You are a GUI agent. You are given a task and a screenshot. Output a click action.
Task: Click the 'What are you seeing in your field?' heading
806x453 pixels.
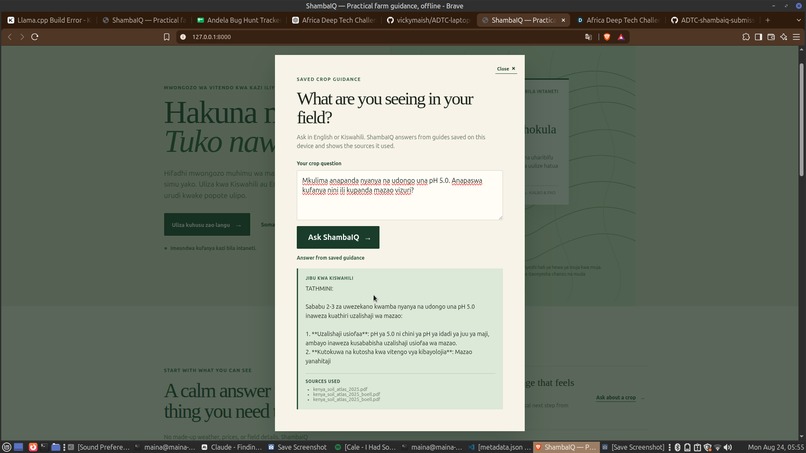coord(385,108)
